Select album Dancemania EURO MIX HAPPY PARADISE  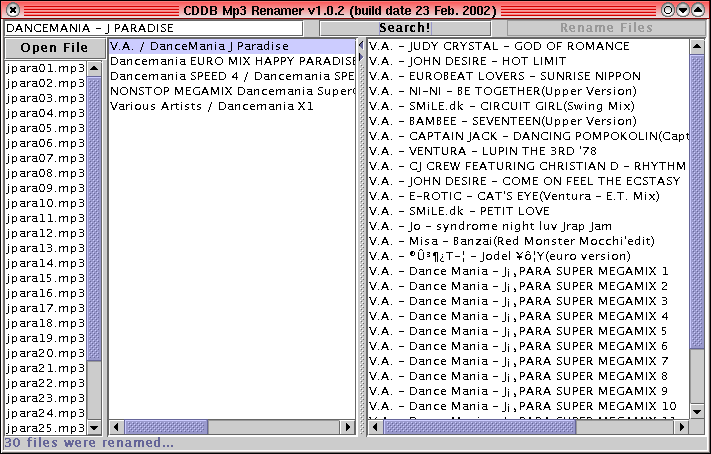pyautogui.click(x=232, y=61)
